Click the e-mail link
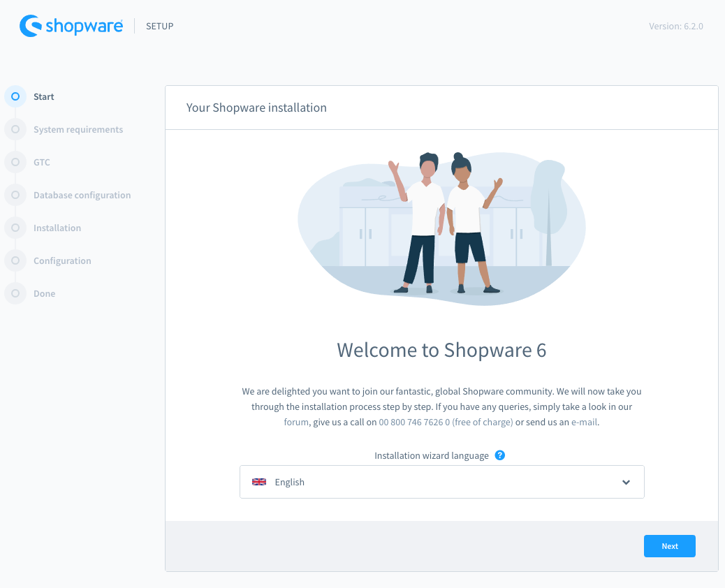725x588 pixels. (585, 422)
